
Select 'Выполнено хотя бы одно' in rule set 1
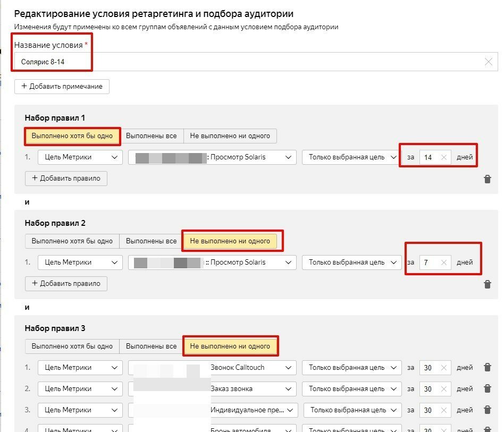pos(72,136)
